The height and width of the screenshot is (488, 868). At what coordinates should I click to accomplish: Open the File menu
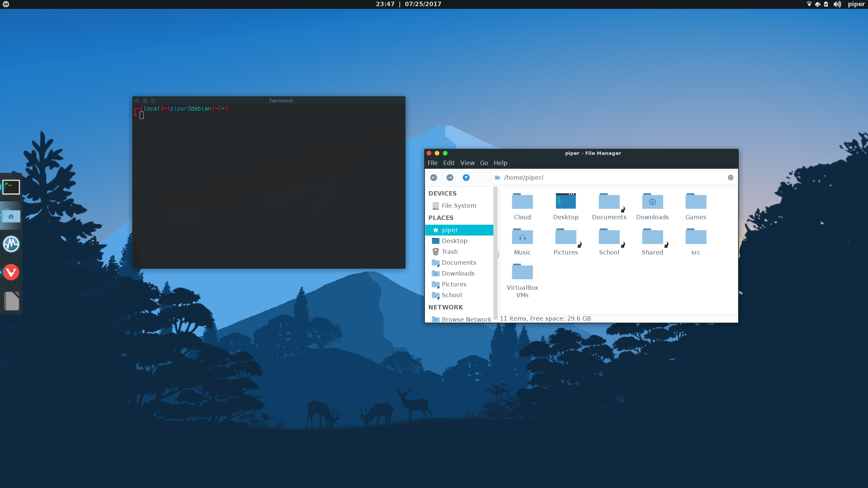coord(432,163)
